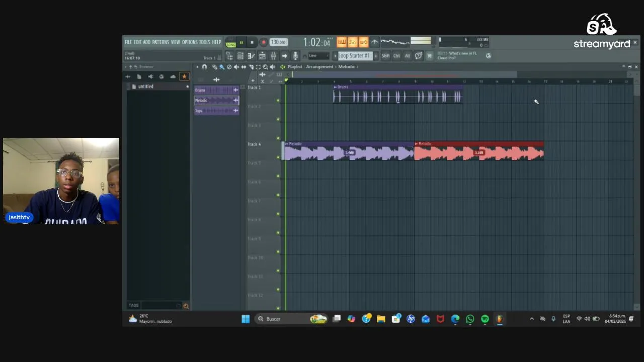Click the globe online icon

click(488, 56)
